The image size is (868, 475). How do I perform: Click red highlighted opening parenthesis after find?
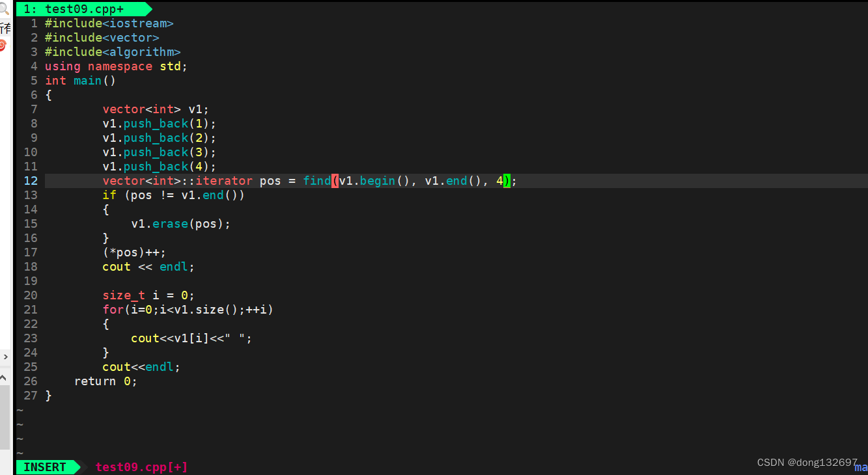click(335, 181)
